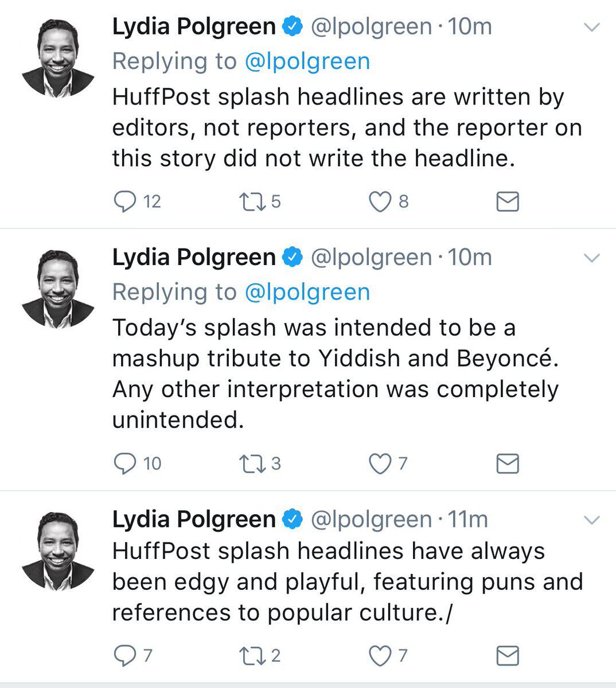The width and height of the screenshot is (616, 688).
Task: View Lydia Polgreen's avatar on top tweet
Action: 58,58
